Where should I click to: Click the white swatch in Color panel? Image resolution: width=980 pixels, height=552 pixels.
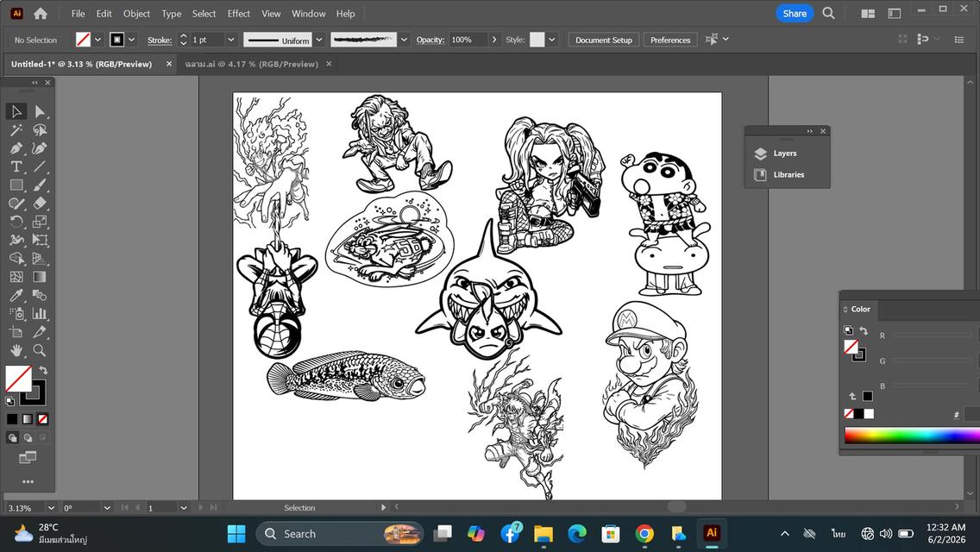pyautogui.click(x=869, y=414)
